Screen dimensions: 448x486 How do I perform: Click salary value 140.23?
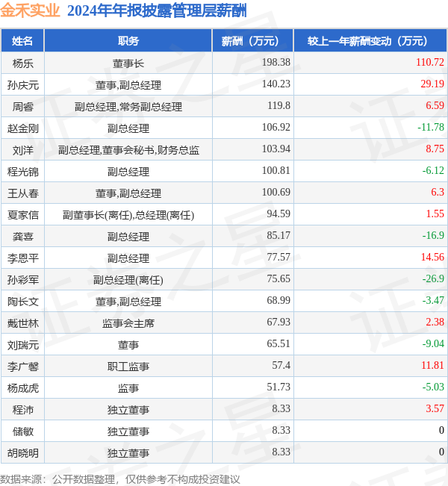coord(276,84)
